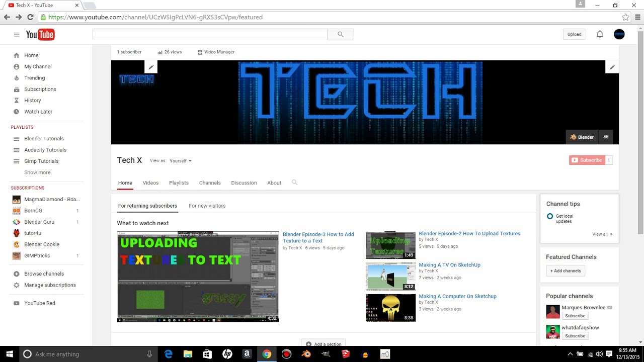Open the notifications bell

600,34
